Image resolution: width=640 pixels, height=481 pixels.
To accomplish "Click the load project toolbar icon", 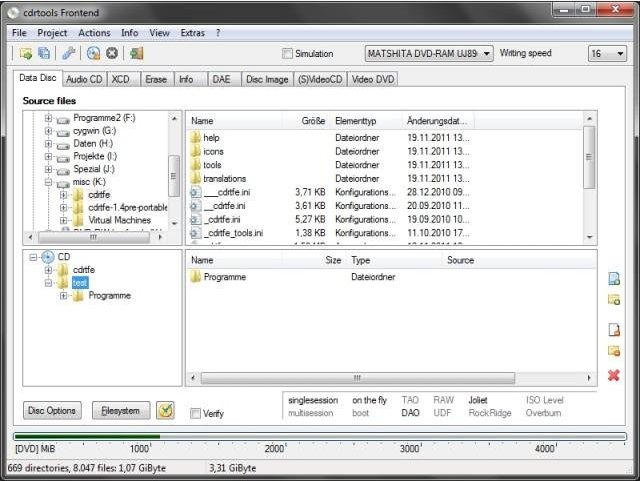I will [26, 53].
